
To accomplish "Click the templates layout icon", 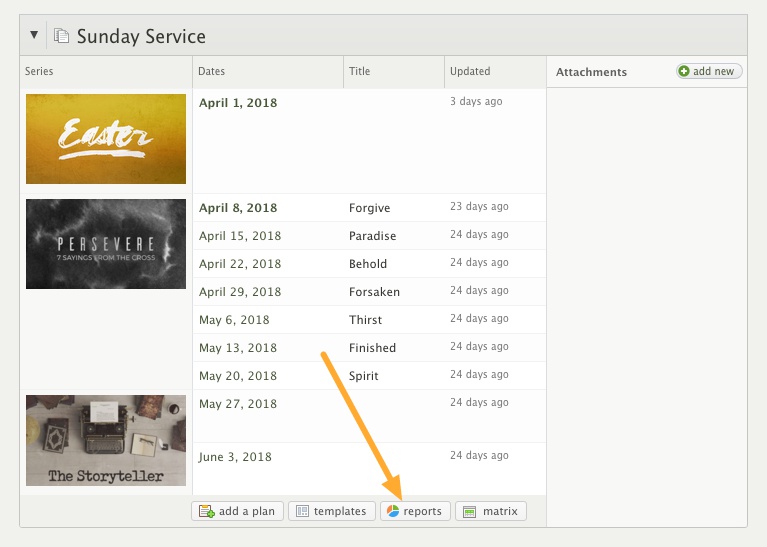I will pyautogui.click(x=302, y=511).
